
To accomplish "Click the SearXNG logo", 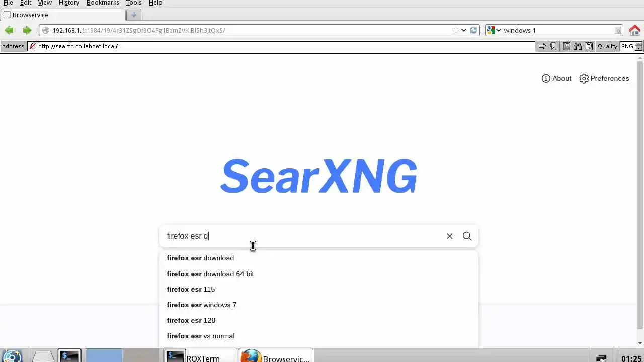I will [x=319, y=176].
